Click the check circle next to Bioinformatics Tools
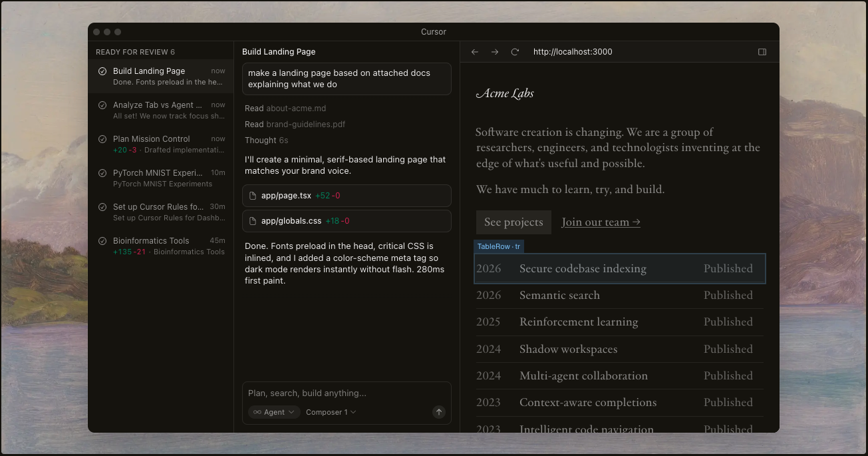868x456 pixels. pyautogui.click(x=102, y=241)
